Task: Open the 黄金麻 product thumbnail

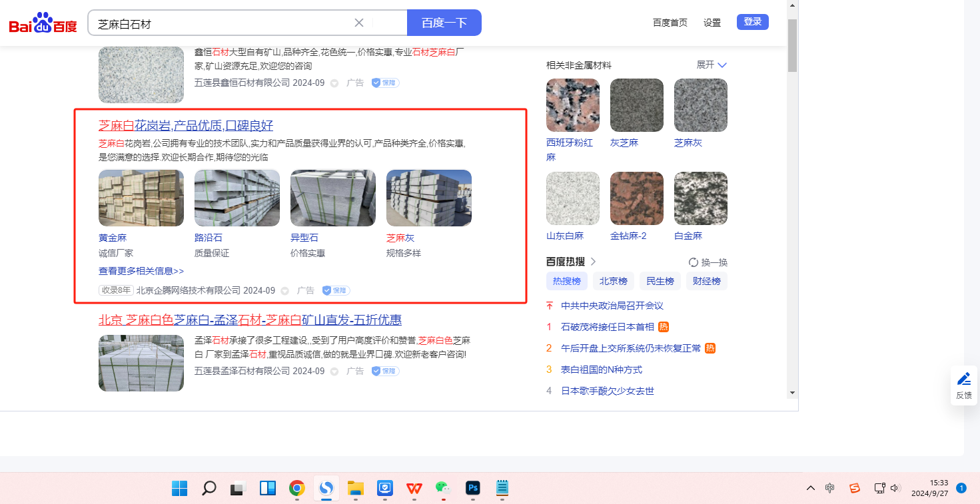Action: point(141,198)
